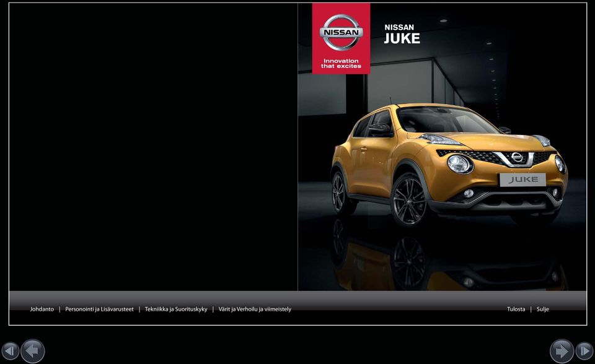
Task: Click Sulje to close the brochure
Action: pyautogui.click(x=543, y=310)
